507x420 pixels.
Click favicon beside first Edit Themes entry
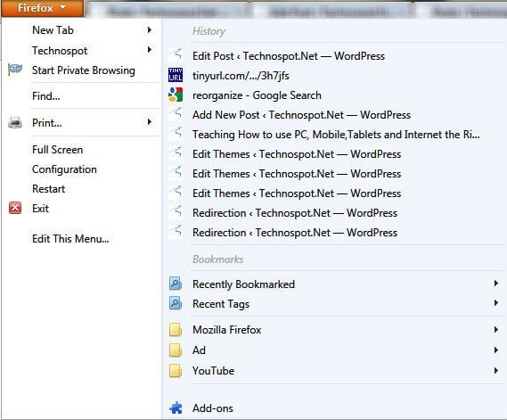pos(176,153)
